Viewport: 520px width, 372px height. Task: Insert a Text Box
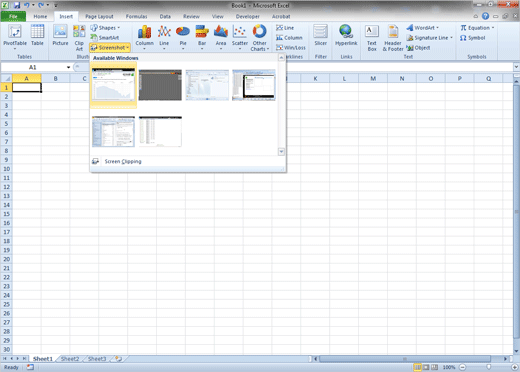click(372, 37)
